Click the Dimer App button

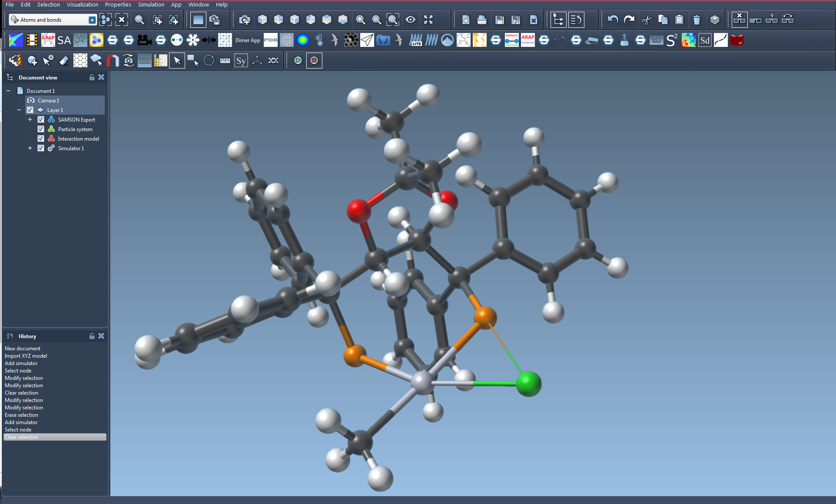[x=248, y=40]
